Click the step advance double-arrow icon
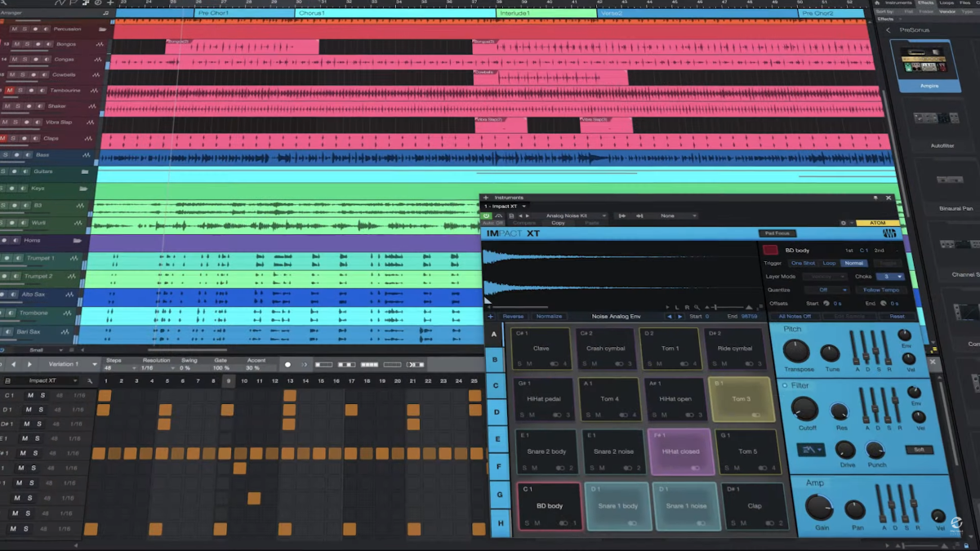This screenshot has height=551, width=980. point(304,364)
